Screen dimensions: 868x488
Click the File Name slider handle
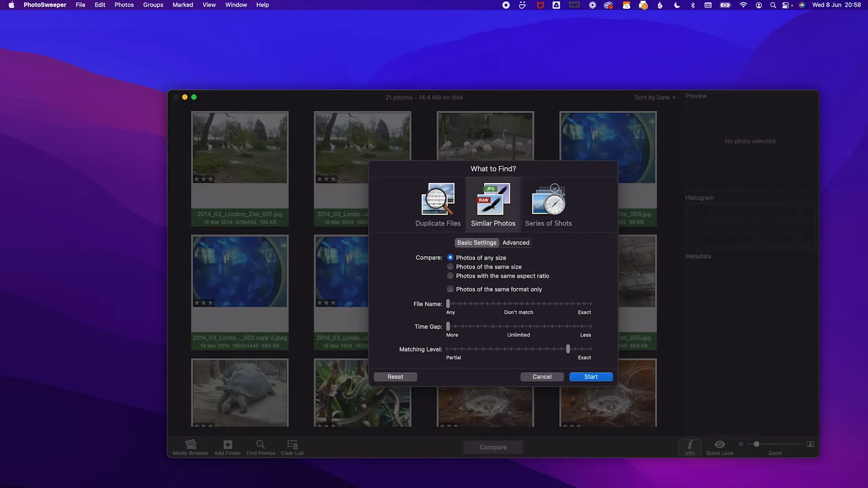[x=448, y=303]
